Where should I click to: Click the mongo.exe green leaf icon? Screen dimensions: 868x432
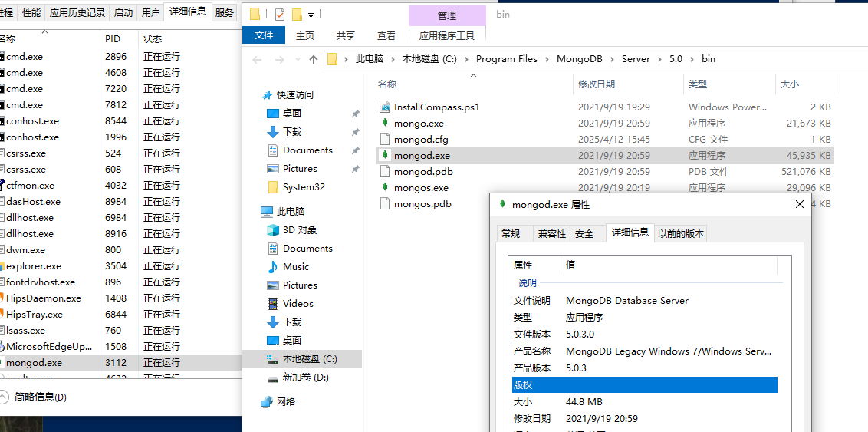tap(385, 123)
